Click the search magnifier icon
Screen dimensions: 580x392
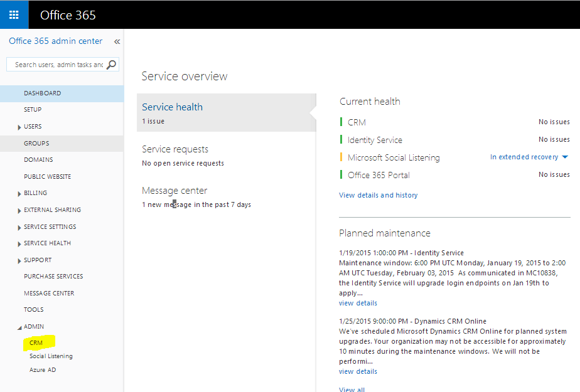pyautogui.click(x=112, y=65)
